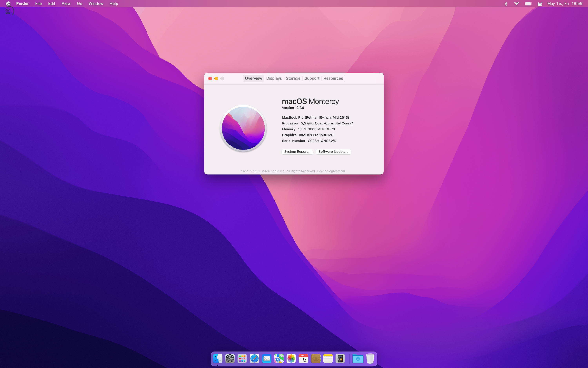Viewport: 588px width, 368px height.
Task: Open the Help menu
Action: [x=114, y=3]
